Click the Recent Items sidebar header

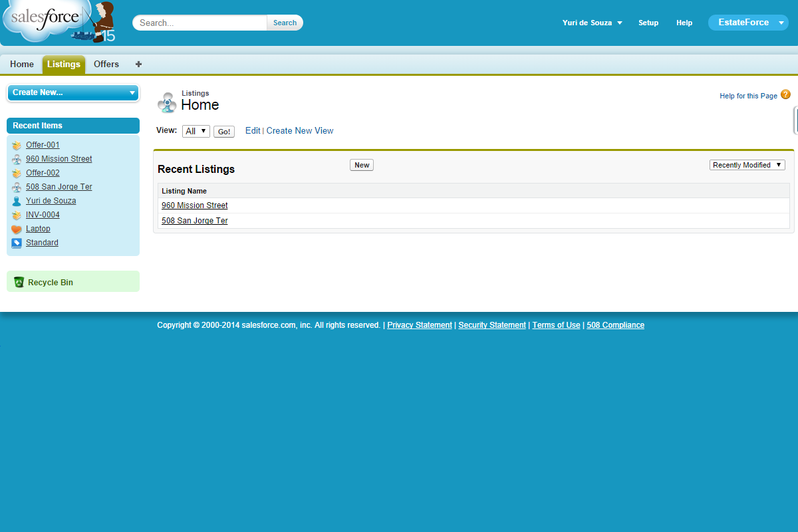click(73, 126)
